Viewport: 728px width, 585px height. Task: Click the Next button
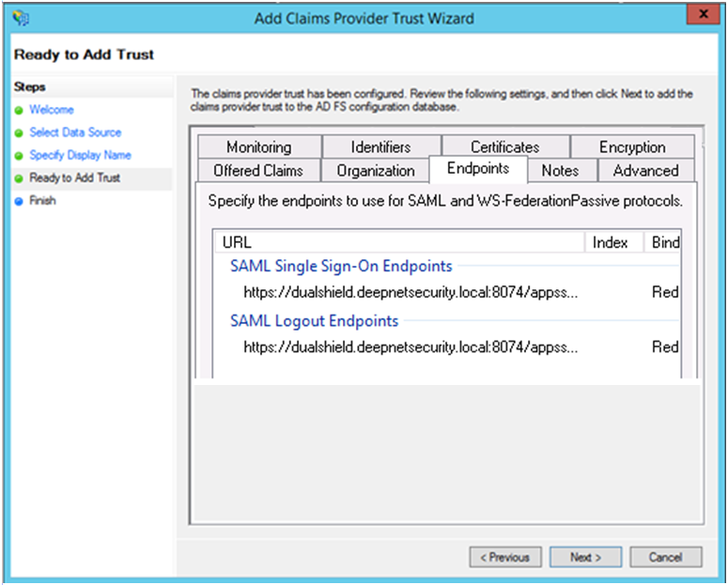pyautogui.click(x=585, y=557)
